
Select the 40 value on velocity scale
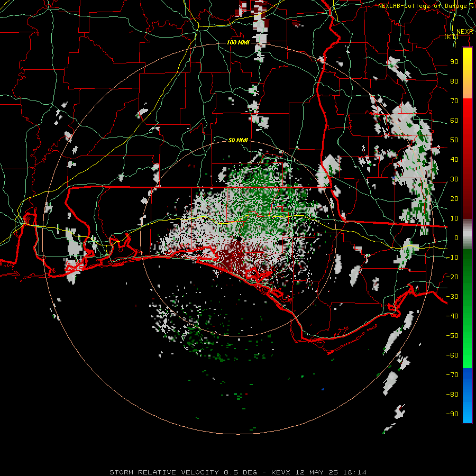[x=454, y=160]
